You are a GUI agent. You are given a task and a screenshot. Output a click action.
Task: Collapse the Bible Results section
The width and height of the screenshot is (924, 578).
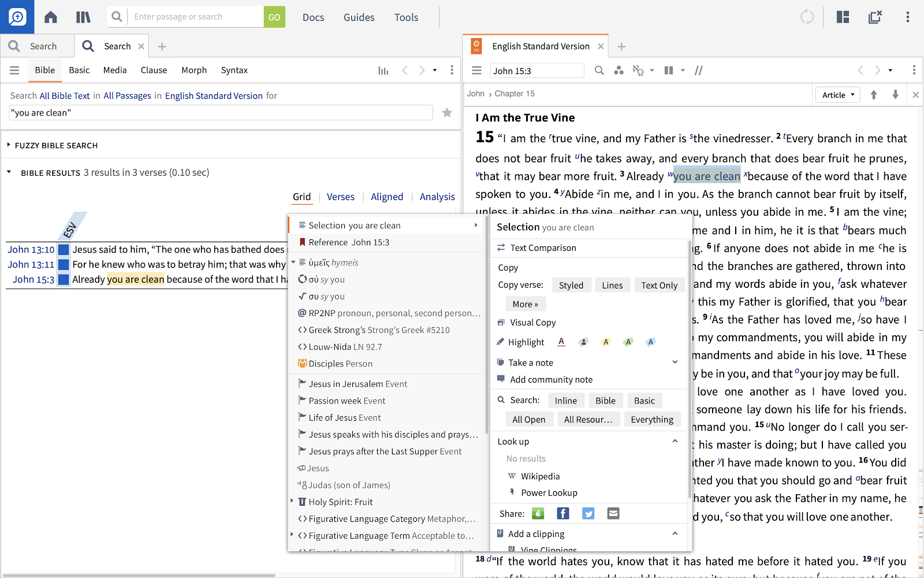(9, 172)
